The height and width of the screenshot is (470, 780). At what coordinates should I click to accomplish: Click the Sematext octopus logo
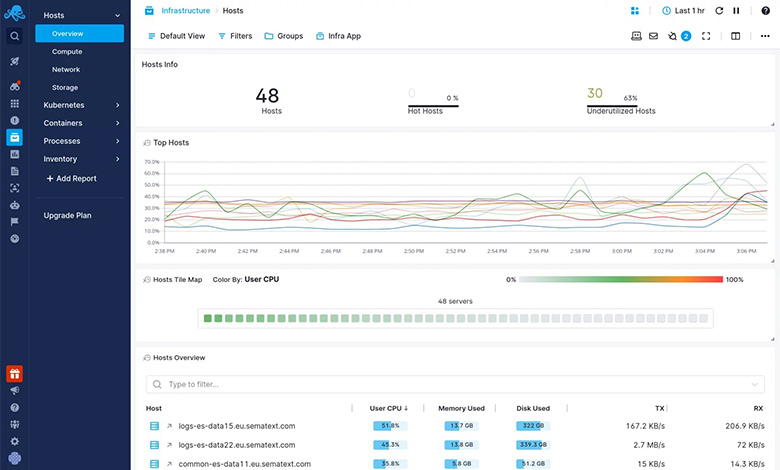14,12
